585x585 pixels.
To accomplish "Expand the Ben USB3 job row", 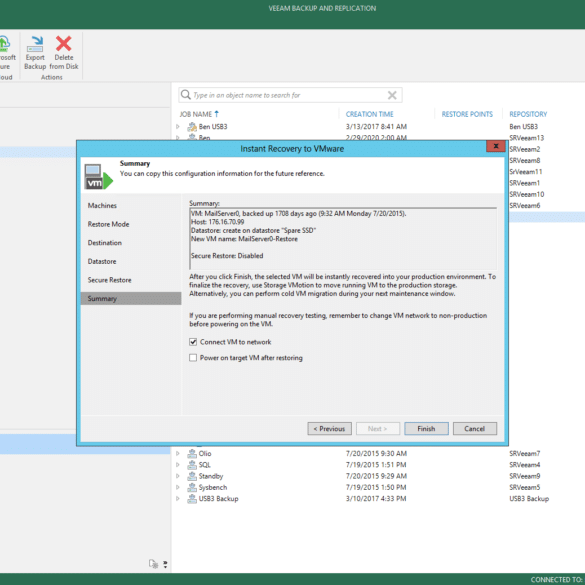I will [178, 127].
